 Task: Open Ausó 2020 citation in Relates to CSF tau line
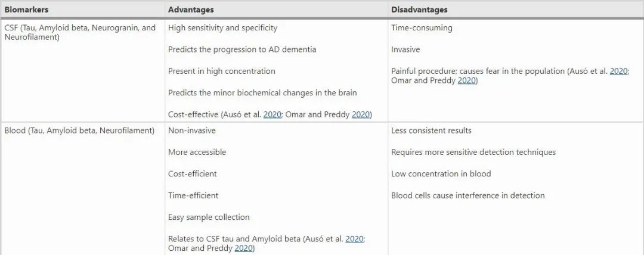click(x=354, y=238)
